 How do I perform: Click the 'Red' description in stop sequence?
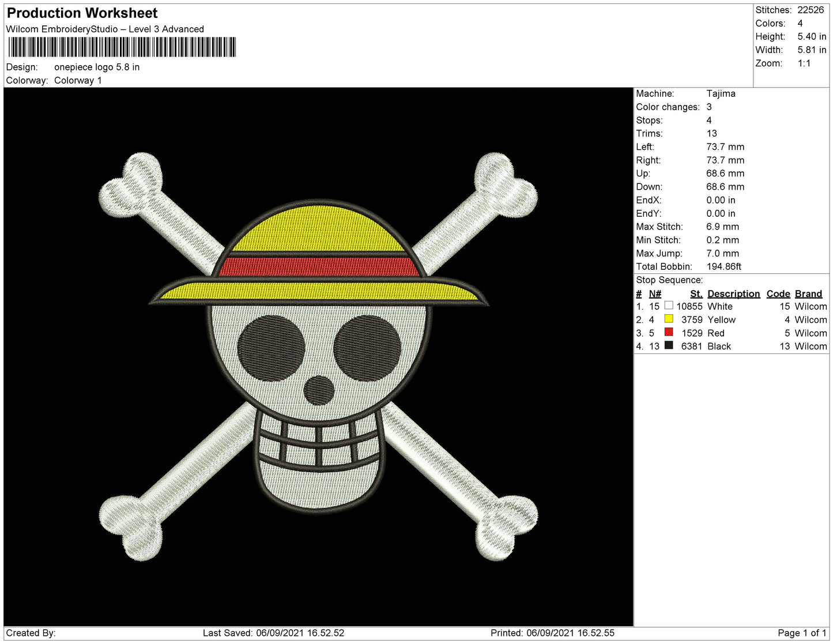[x=716, y=333]
